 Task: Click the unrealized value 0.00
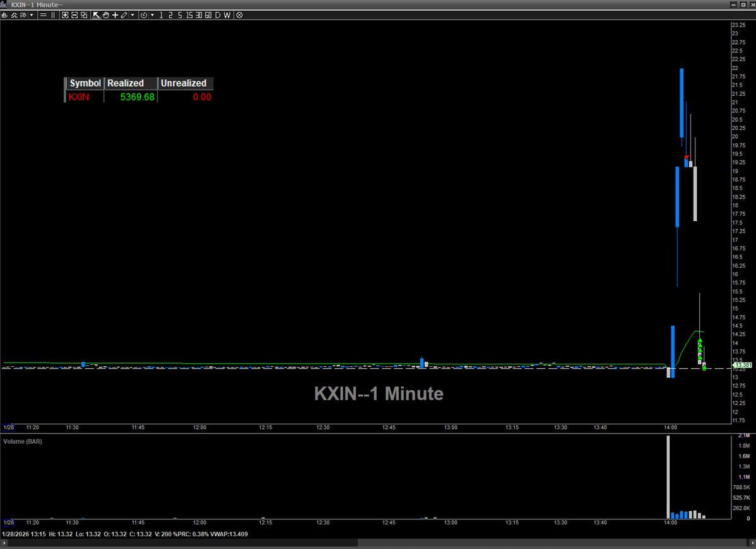[202, 97]
